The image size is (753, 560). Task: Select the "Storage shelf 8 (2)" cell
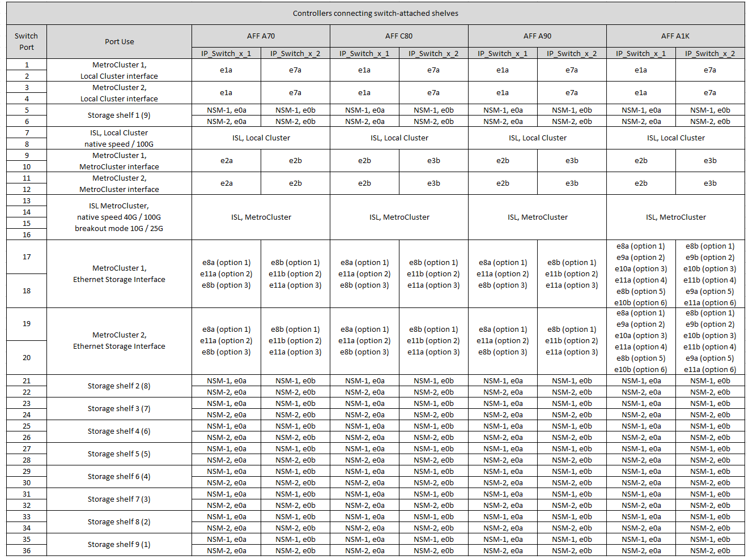pos(120,522)
